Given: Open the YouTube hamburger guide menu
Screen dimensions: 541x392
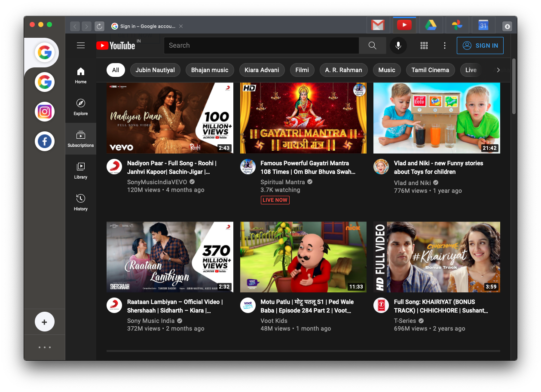Looking at the screenshot, I should (81, 46).
